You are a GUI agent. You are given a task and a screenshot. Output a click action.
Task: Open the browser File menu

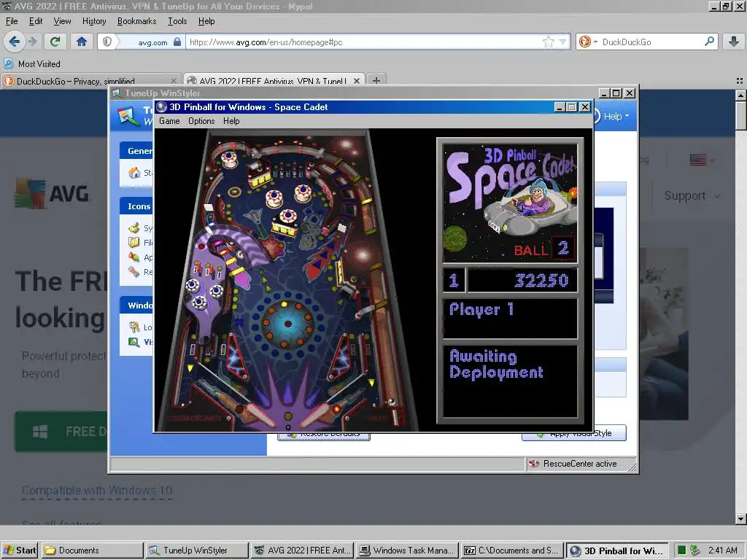[12, 21]
